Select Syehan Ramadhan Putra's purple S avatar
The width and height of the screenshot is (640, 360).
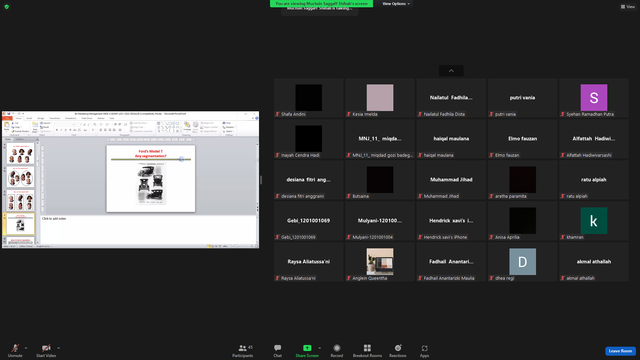point(594,98)
